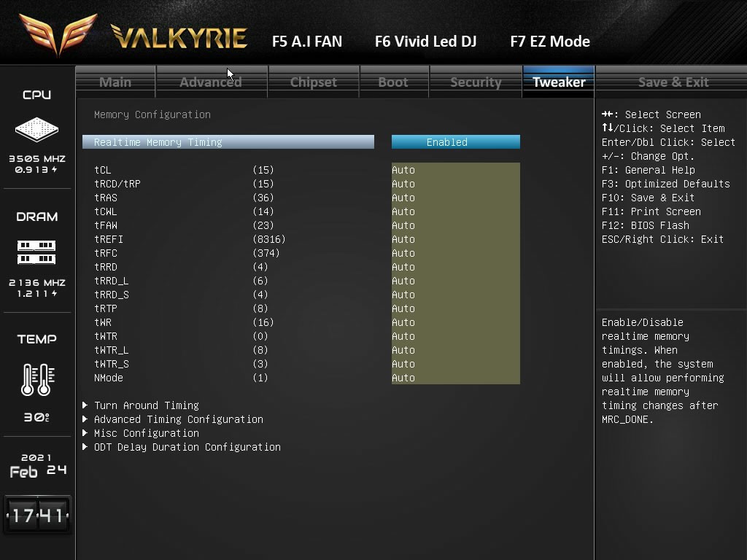Click the Valkyrie winged logo
The image size is (747, 560).
point(58,34)
